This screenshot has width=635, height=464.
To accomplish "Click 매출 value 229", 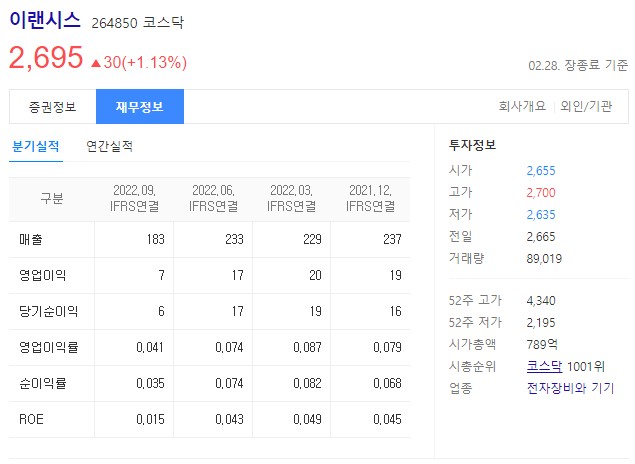I will [312, 239].
